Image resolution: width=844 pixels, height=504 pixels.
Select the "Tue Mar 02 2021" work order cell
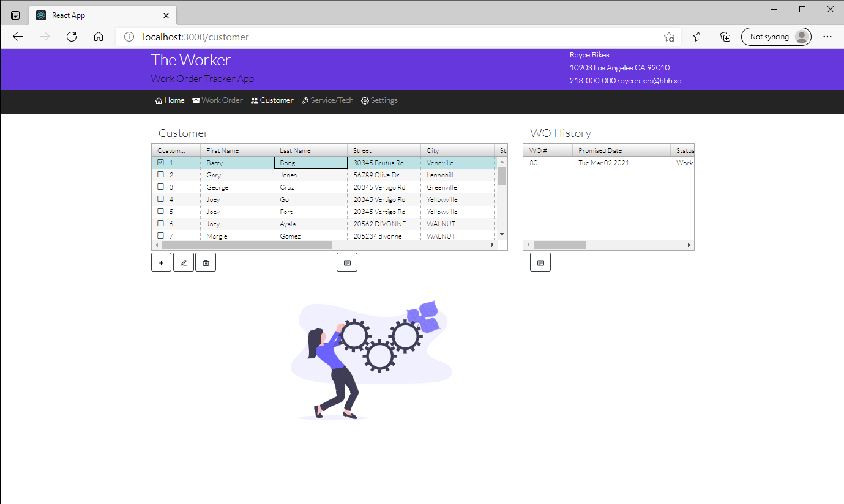[621, 163]
